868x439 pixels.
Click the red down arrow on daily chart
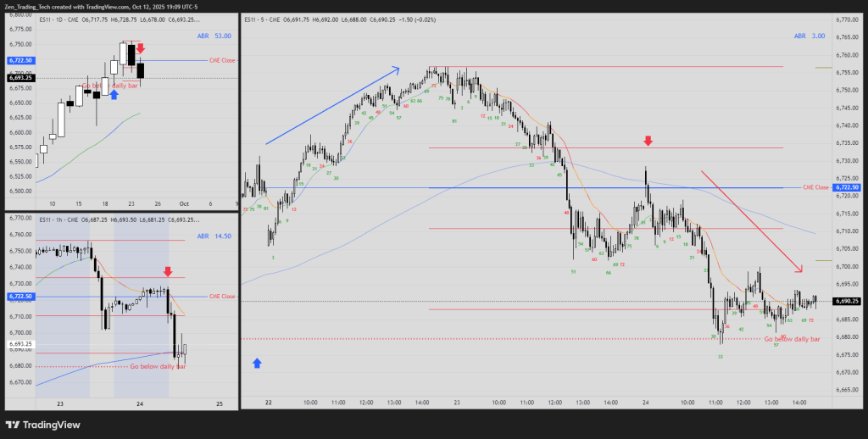[x=141, y=48]
